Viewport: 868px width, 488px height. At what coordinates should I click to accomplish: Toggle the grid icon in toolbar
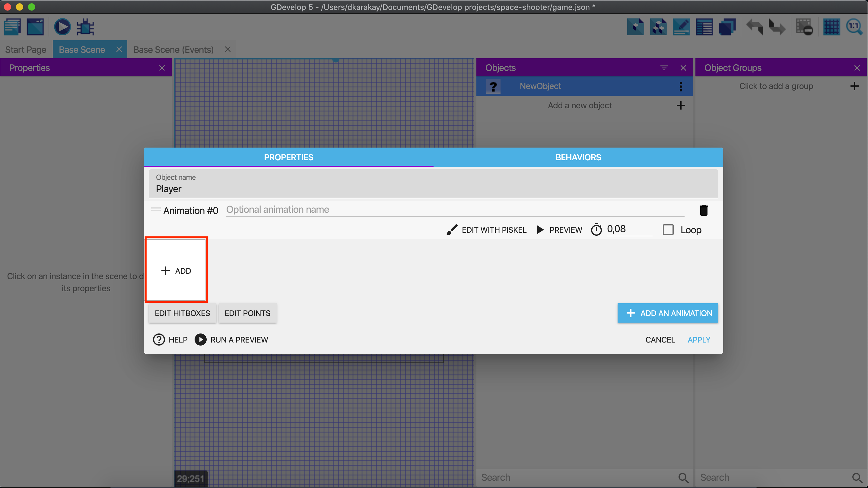[831, 27]
